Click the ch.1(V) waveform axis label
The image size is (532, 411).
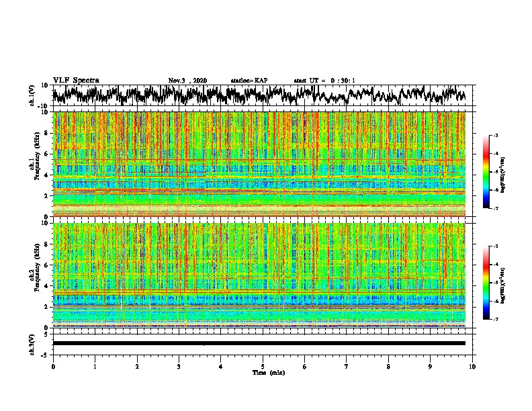[x=32, y=95]
